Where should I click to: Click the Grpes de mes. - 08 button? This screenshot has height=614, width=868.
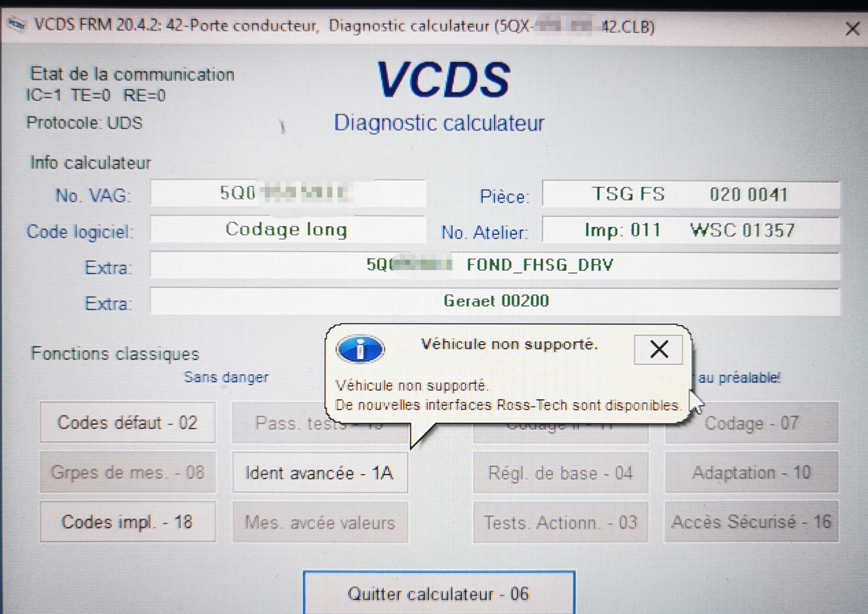(x=128, y=472)
